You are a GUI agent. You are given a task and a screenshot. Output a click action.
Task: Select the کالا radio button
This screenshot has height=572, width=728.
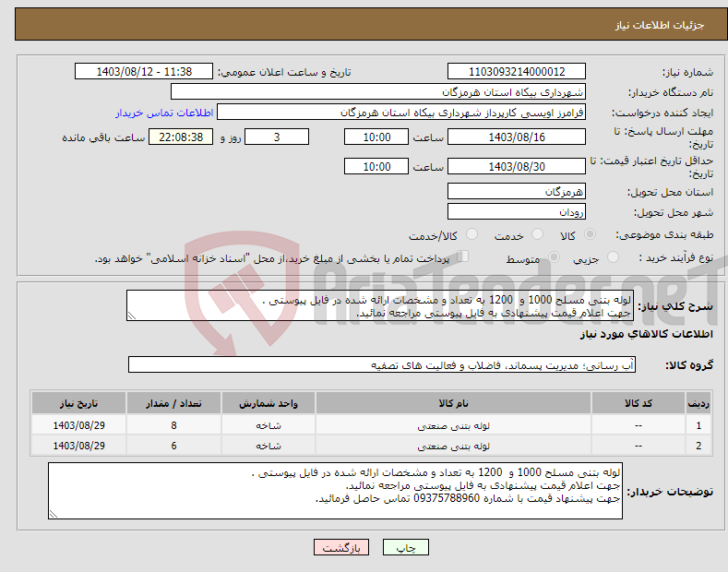point(590,234)
